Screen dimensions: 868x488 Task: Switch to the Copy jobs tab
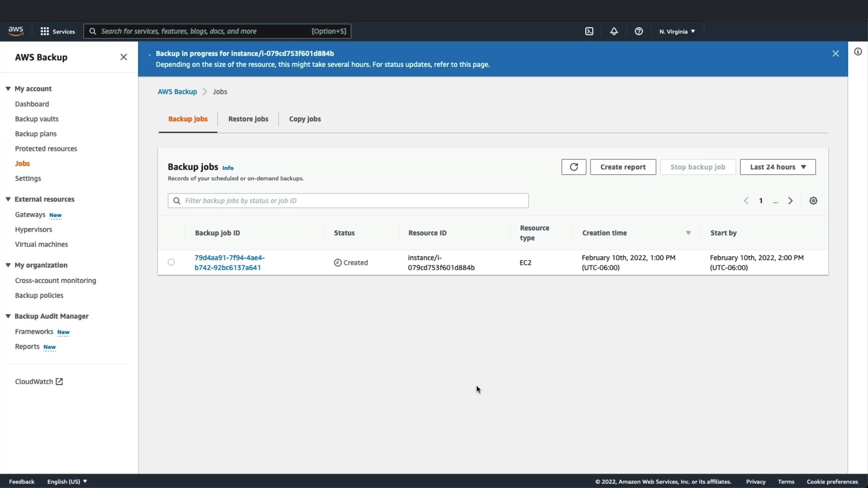pyautogui.click(x=305, y=119)
